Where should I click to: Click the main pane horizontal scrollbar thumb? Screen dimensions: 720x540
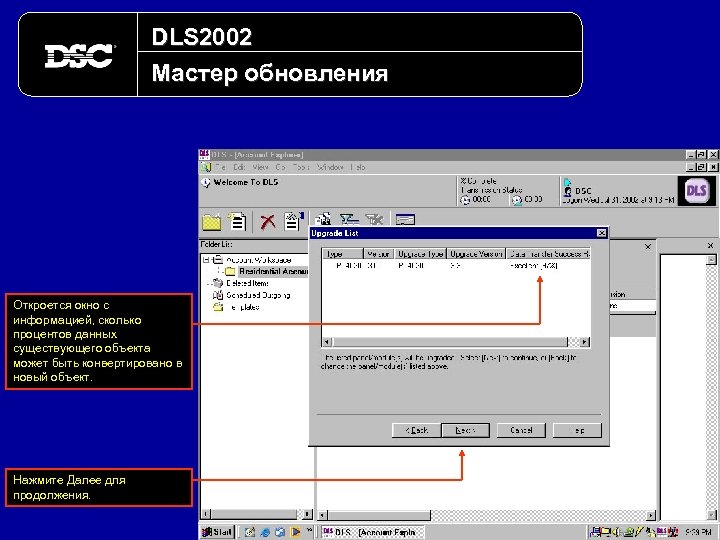pos(379,515)
